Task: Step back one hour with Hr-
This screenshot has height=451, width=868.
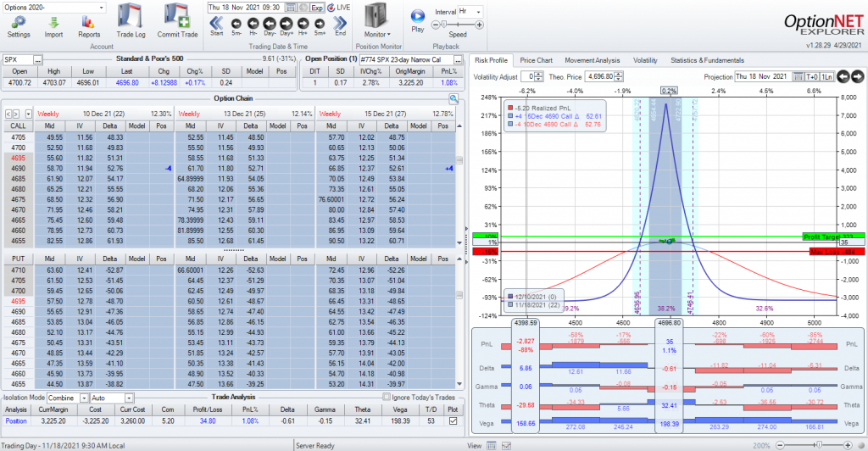Action: [253, 23]
